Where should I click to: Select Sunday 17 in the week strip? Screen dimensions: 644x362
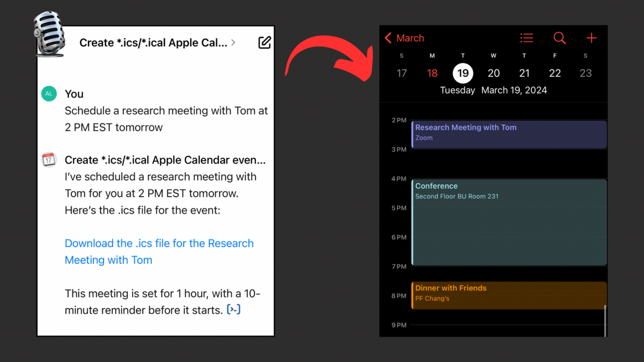pyautogui.click(x=402, y=73)
